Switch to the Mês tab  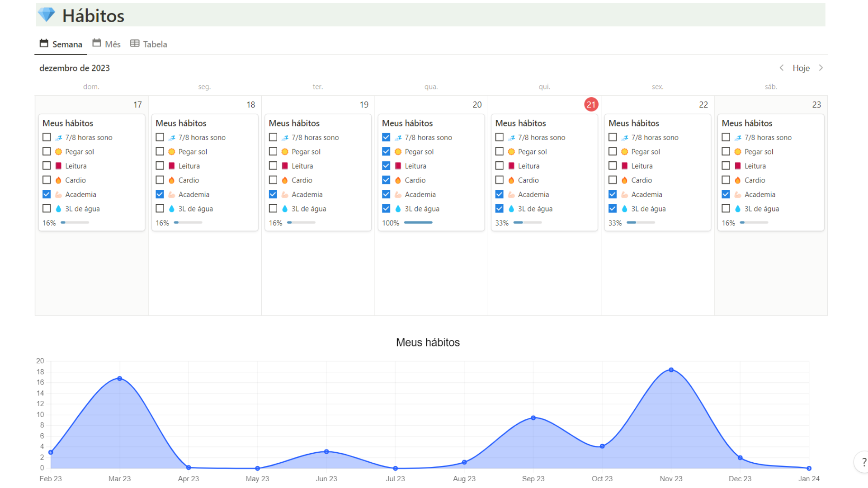(107, 44)
